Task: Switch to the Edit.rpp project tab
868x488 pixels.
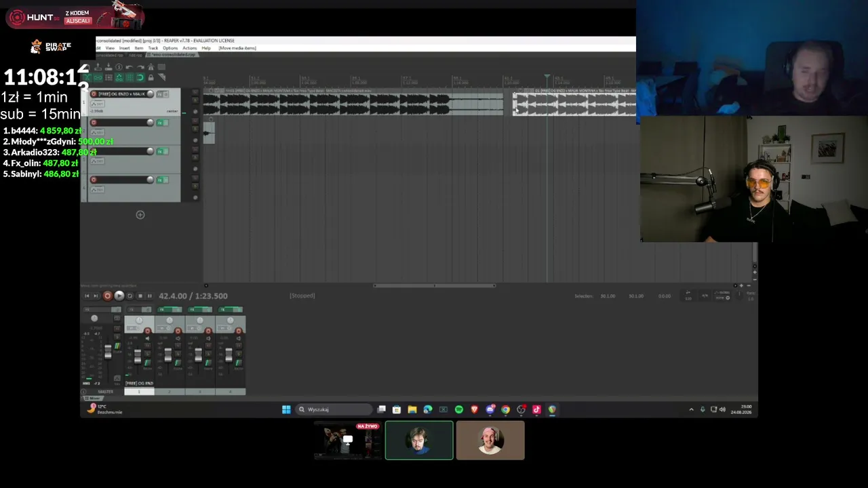Action: [136, 55]
